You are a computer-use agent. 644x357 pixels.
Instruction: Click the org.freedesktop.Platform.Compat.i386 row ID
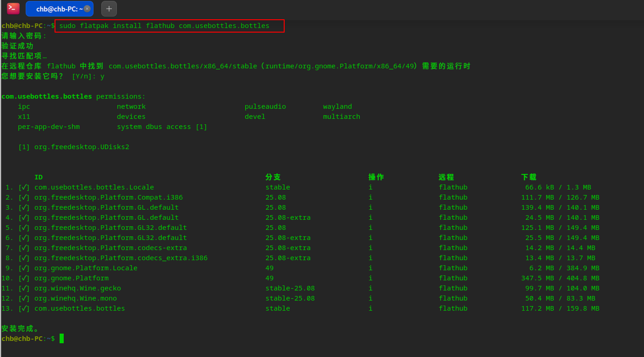(x=109, y=197)
